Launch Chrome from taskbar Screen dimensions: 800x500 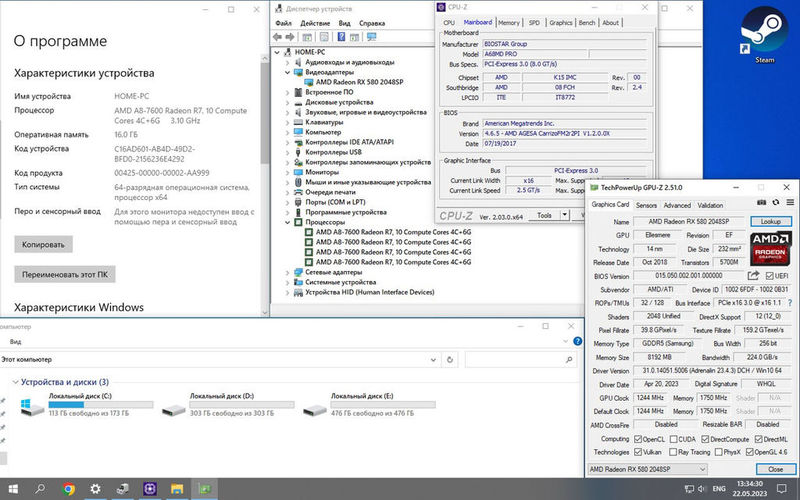coord(68,489)
